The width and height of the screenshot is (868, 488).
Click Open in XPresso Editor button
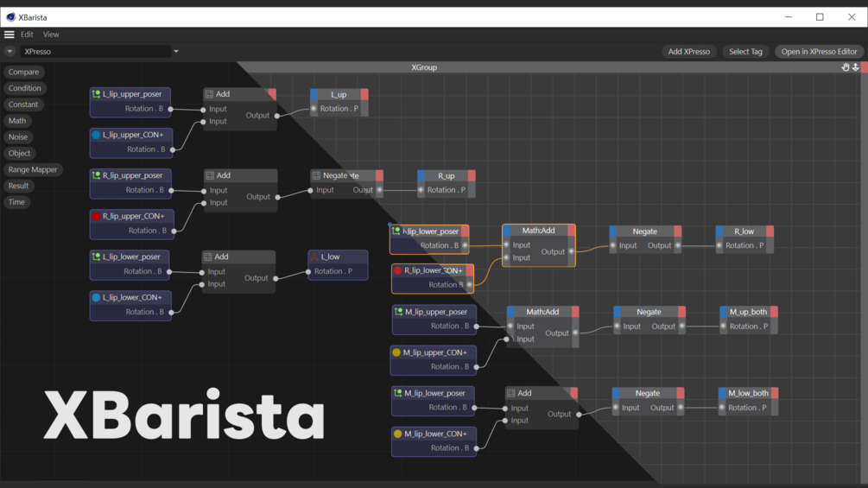[x=819, y=52]
